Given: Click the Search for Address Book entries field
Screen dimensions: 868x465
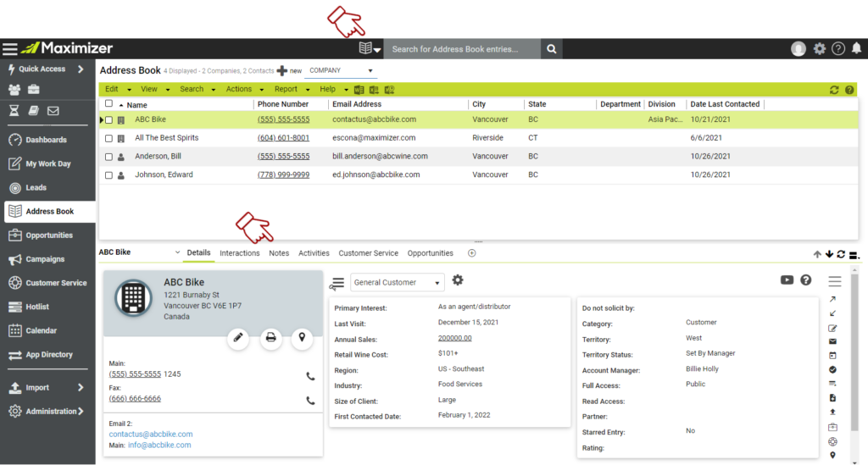Looking at the screenshot, I should [x=462, y=49].
